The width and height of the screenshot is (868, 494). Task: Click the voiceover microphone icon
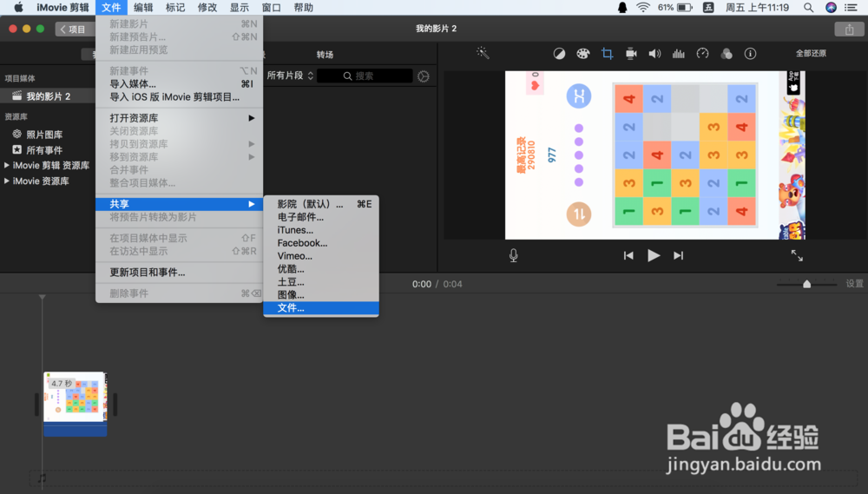click(514, 255)
